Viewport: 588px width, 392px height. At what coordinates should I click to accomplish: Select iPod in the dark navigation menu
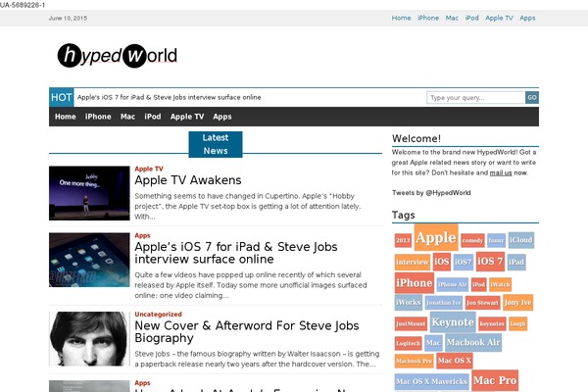click(153, 117)
